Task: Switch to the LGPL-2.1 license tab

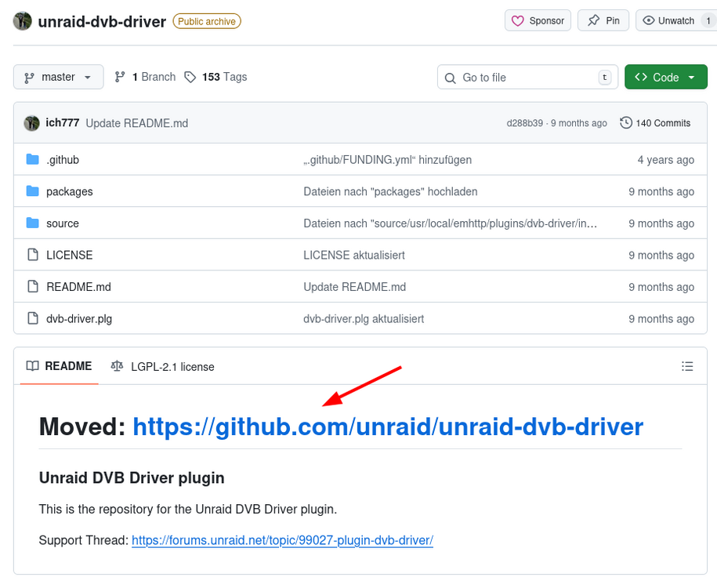Action: coord(163,367)
